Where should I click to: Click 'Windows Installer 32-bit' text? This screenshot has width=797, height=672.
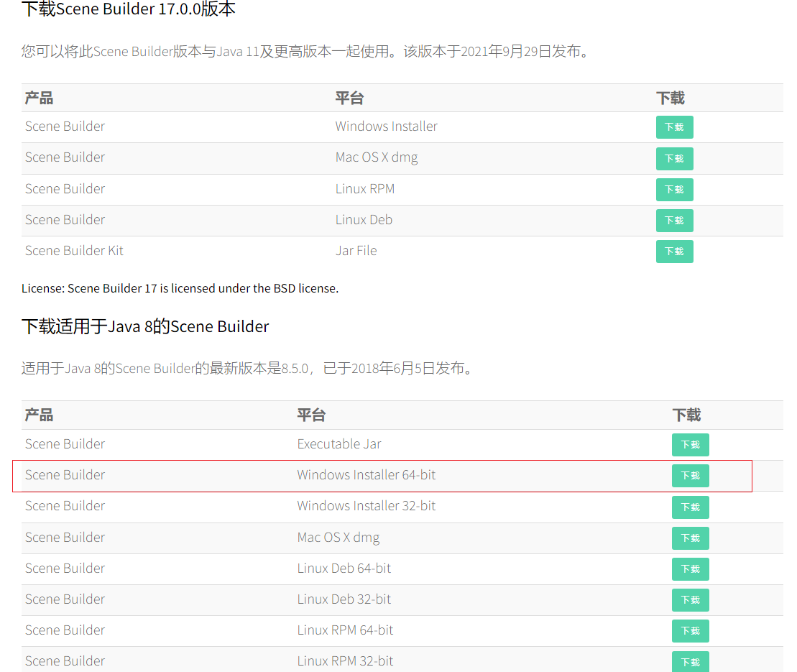366,506
